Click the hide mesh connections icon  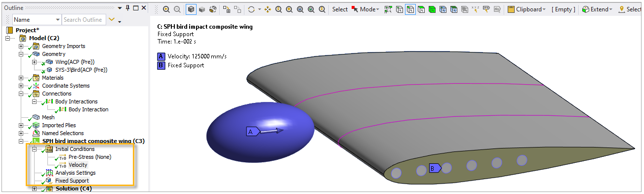coord(238,9)
